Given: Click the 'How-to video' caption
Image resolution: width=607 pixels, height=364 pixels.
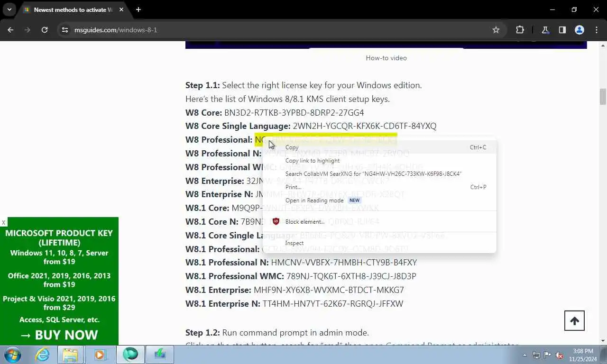Looking at the screenshot, I should click(386, 58).
